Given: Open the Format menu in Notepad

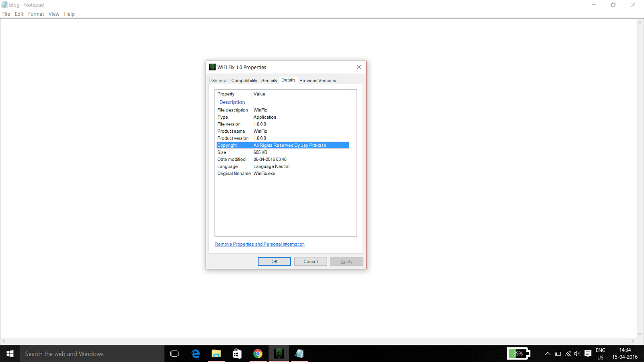Looking at the screenshot, I should point(36,14).
